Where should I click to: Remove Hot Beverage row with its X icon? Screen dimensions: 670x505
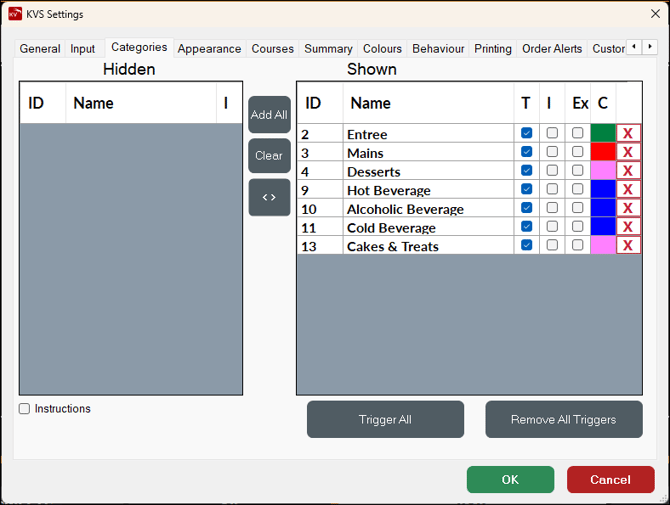pyautogui.click(x=628, y=189)
